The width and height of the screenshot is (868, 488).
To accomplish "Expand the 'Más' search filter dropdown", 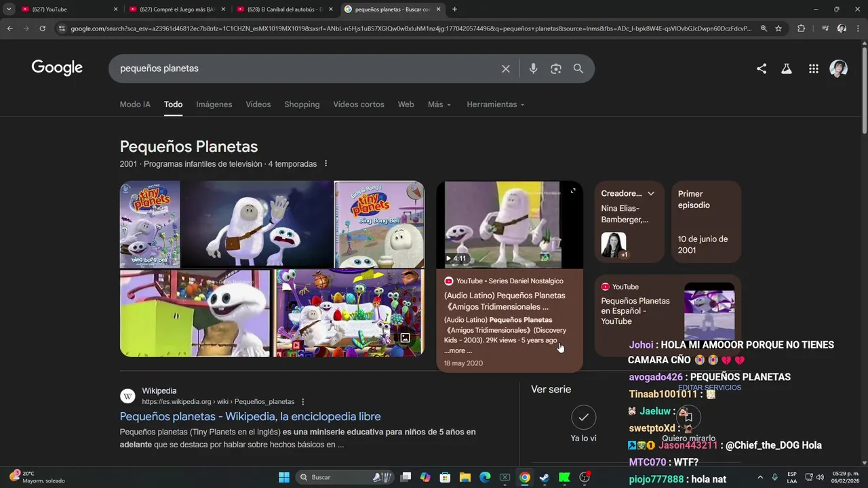I will point(439,104).
